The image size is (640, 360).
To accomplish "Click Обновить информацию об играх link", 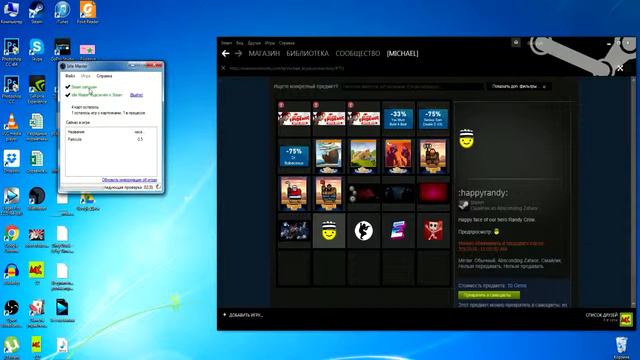I will [x=129, y=180].
